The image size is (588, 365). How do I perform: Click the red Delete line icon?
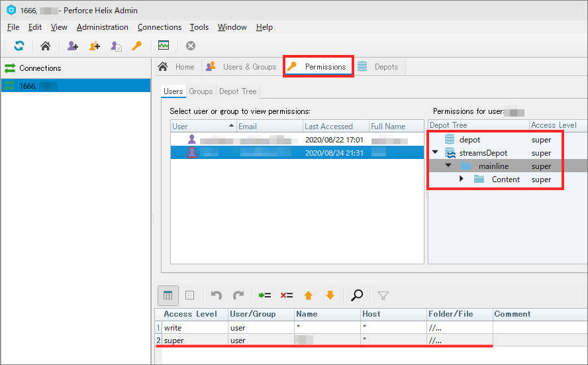287,295
